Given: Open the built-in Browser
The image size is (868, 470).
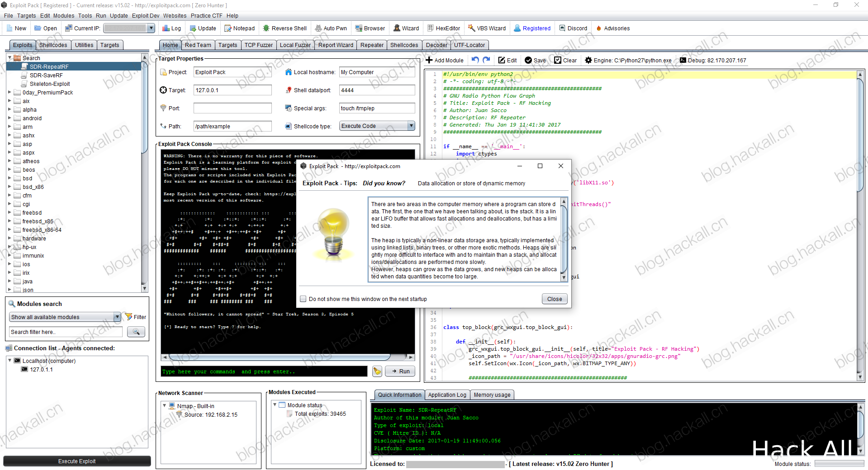Looking at the screenshot, I should pyautogui.click(x=370, y=28).
